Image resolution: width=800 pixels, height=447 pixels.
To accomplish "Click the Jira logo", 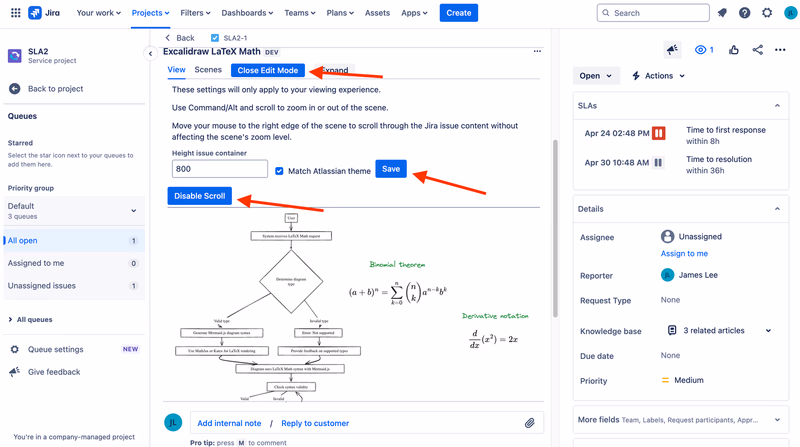I will [x=44, y=13].
